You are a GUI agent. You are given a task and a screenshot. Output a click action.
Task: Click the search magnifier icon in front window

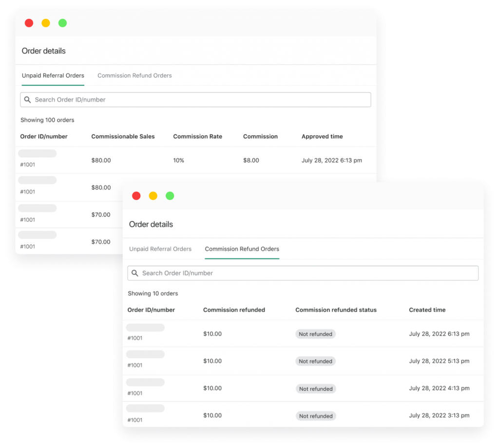[x=135, y=273]
